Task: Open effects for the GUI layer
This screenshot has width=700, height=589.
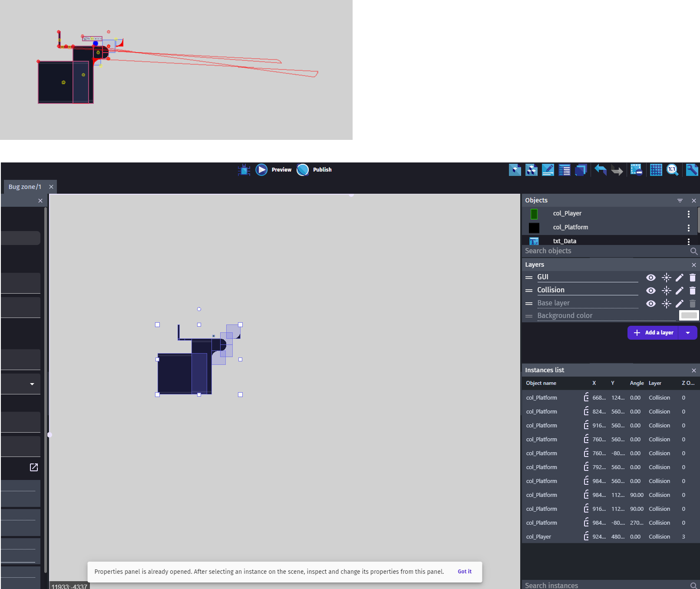Action: pos(666,278)
